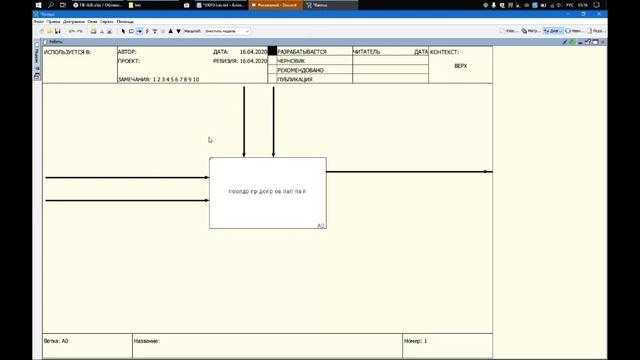Select the РАЗРАБАТЫВАЕТСЯ status cell
The width and height of the screenshot is (640, 360).
click(314, 52)
